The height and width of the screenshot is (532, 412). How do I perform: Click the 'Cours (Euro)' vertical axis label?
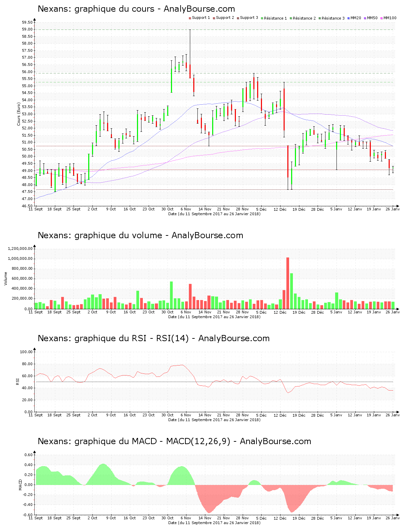(19, 114)
